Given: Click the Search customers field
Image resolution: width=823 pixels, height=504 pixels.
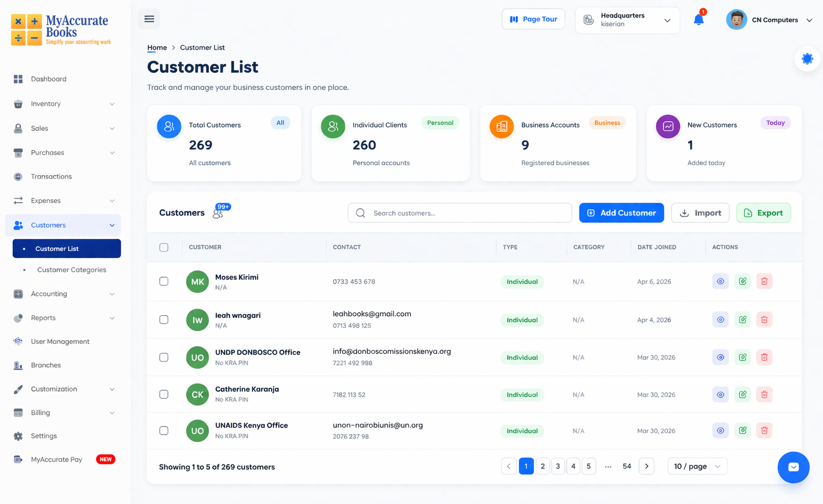Looking at the screenshot, I should [460, 213].
